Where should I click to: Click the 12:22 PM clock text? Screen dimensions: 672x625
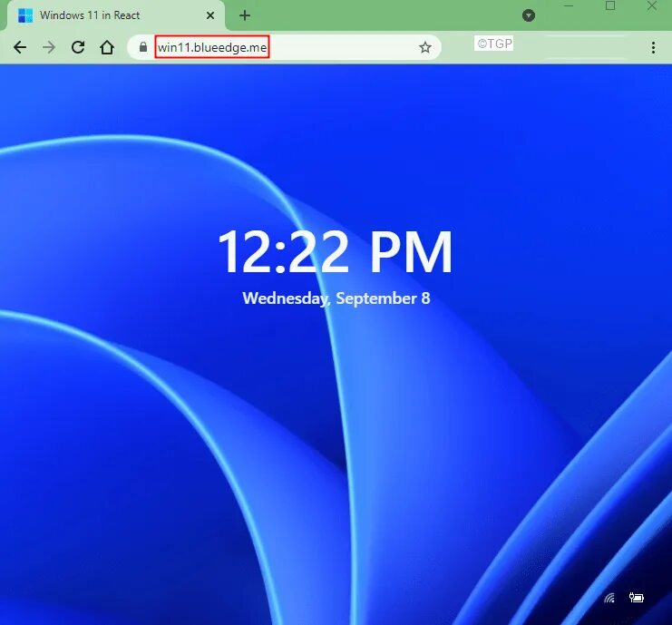pyautogui.click(x=336, y=251)
